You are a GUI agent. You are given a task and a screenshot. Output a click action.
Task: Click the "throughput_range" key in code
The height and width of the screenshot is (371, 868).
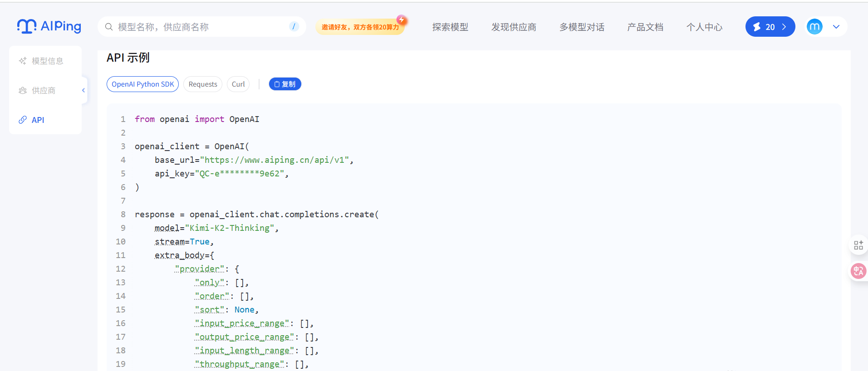point(240,364)
